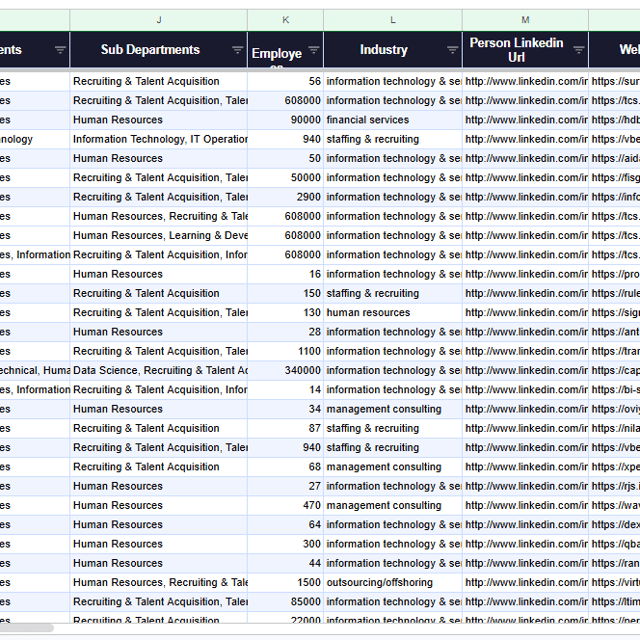
Task: Select column K header
Action: pyautogui.click(x=285, y=20)
